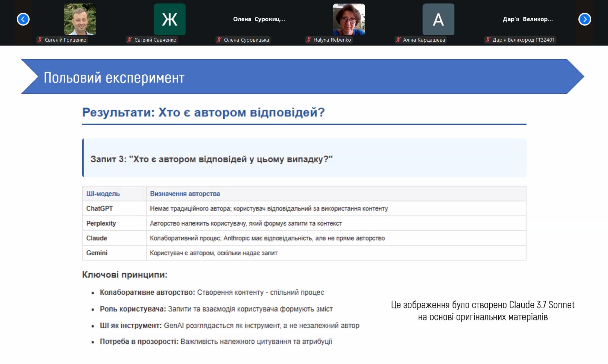Select Halyna Rebenko's video thumbnail
608x364 pixels.
coord(349,19)
